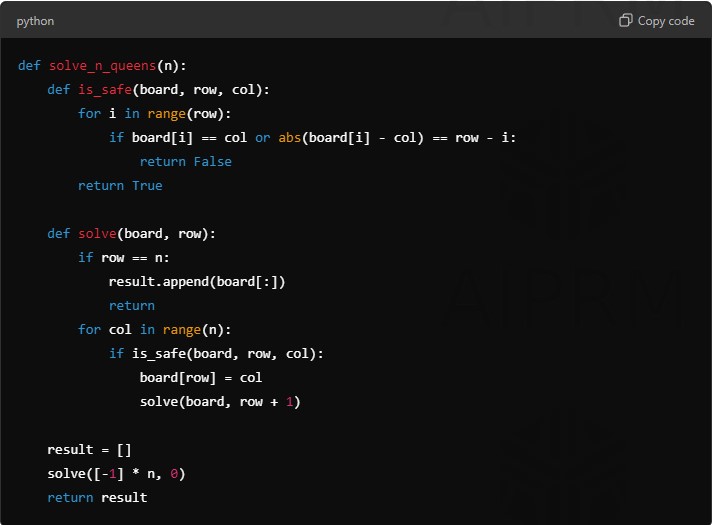This screenshot has height=525, width=712.
Task: Click 'for i in range(row):' line
Action: click(155, 114)
